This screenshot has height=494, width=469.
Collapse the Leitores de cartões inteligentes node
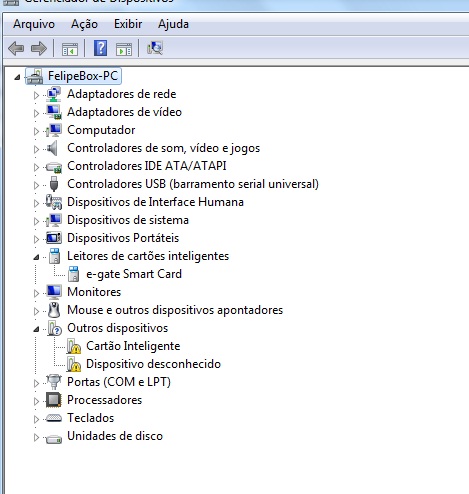pyautogui.click(x=36, y=257)
